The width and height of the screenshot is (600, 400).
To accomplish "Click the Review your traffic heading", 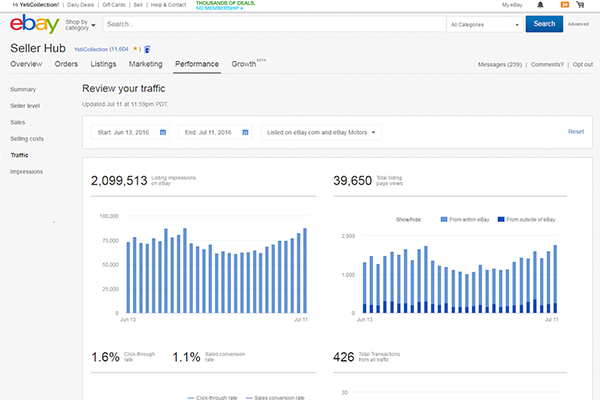I will pyautogui.click(x=124, y=88).
